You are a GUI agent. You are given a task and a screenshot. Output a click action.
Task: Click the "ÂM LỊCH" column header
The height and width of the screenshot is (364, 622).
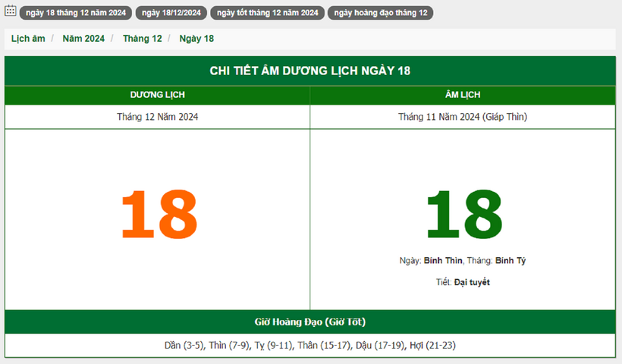pos(463,95)
